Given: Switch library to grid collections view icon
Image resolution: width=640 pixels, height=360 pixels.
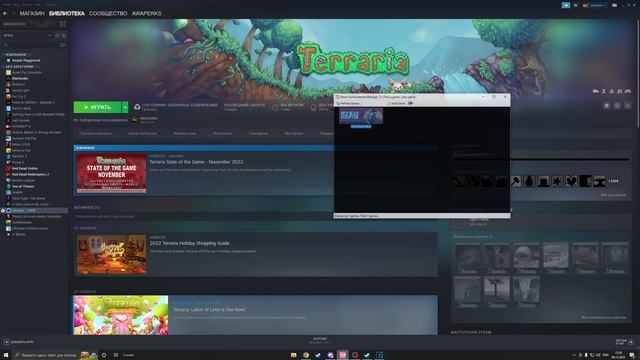Looking at the screenshot, I should 62,24.
